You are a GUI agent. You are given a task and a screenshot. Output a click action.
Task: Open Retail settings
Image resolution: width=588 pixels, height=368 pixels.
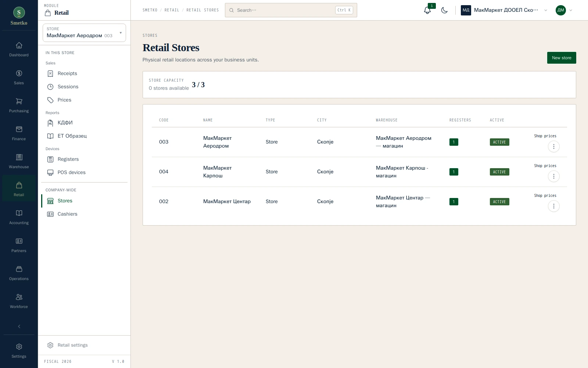[x=84, y=345]
